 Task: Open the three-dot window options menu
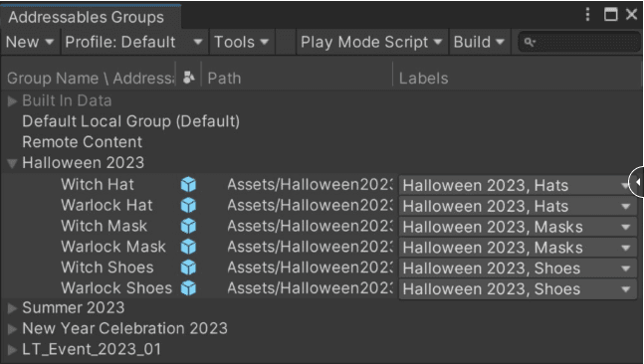(587, 15)
